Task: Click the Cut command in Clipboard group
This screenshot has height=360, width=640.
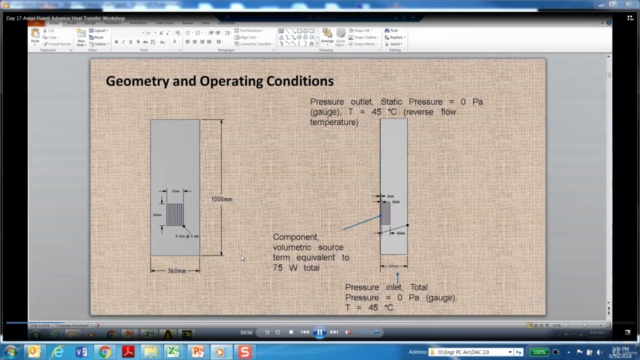Action: click(x=49, y=31)
